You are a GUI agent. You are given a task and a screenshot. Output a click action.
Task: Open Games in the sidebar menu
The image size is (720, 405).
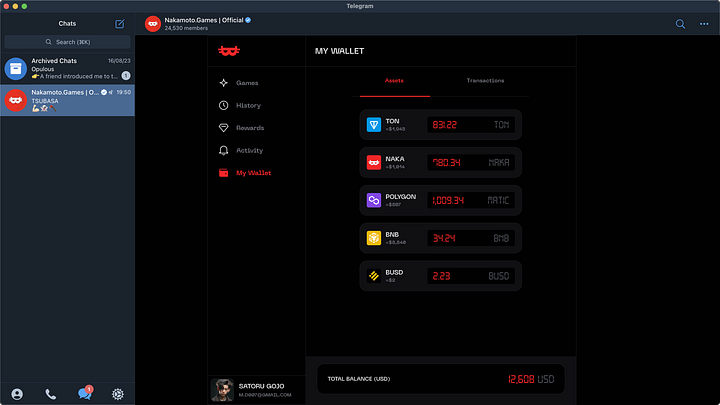click(x=247, y=83)
